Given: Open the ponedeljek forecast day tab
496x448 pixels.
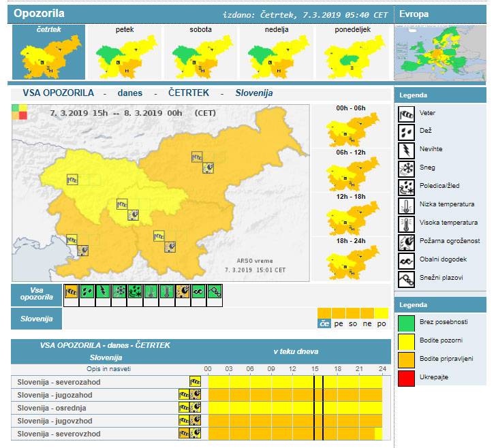Looking at the screenshot, I should point(352,52).
